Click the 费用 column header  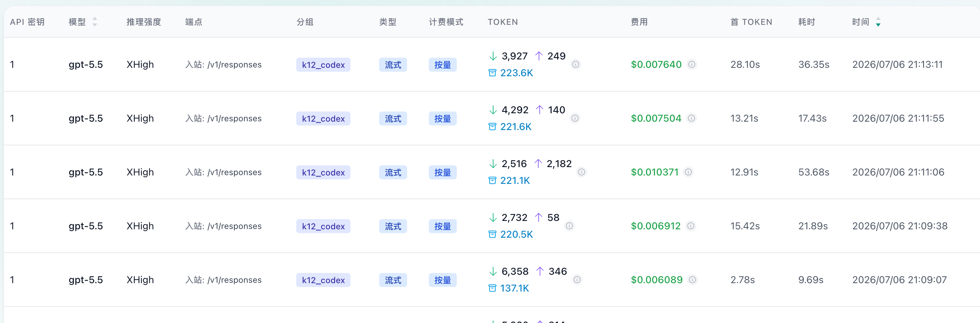pyautogui.click(x=639, y=22)
